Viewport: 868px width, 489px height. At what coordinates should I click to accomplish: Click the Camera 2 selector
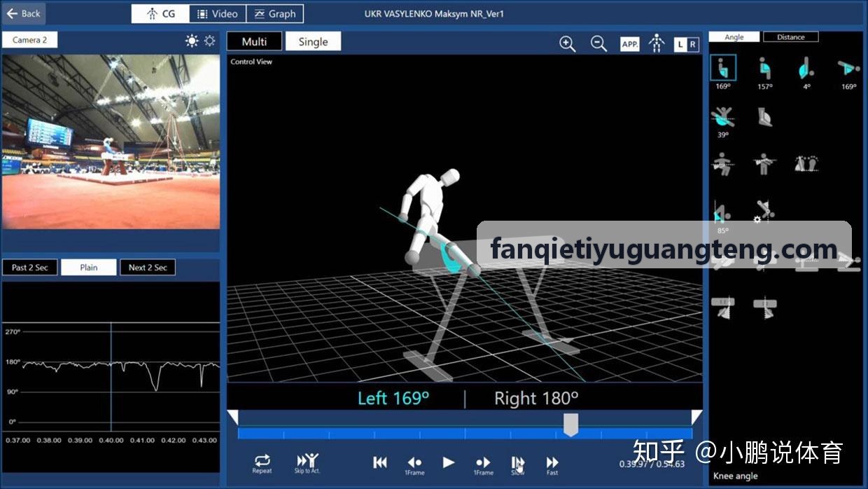point(30,40)
